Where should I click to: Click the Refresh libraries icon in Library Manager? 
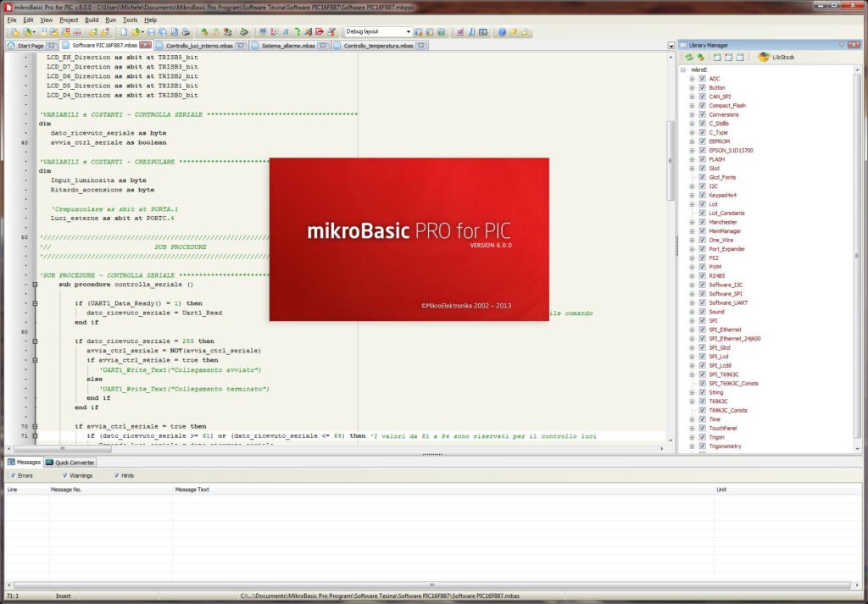[x=689, y=57]
